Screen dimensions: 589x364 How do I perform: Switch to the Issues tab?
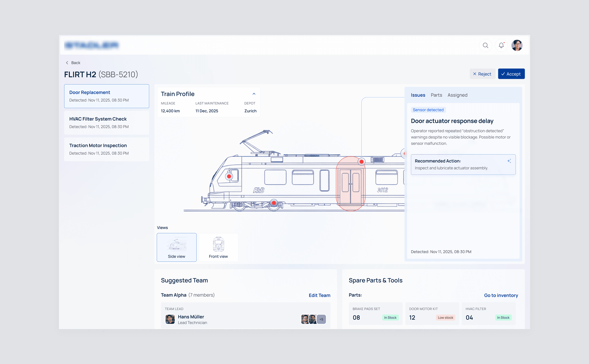418,95
